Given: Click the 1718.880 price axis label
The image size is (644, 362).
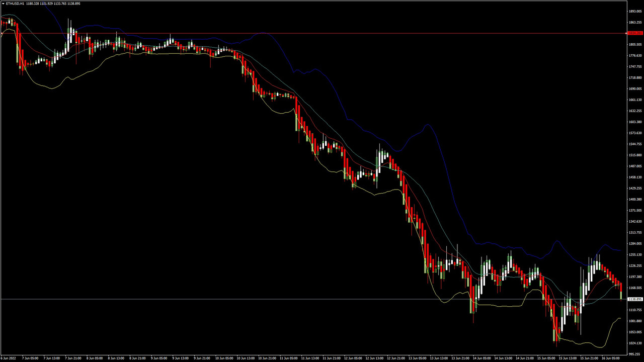Looking at the screenshot, I should pyautogui.click(x=635, y=77).
